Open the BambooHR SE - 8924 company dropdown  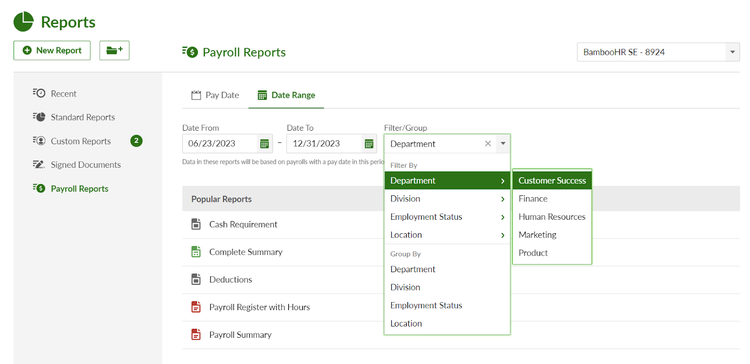(x=658, y=52)
